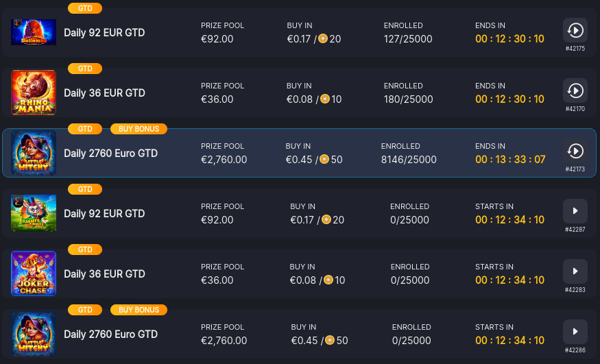
Task: Click the BUY BONUS badge in the bottom row
Action: click(139, 310)
